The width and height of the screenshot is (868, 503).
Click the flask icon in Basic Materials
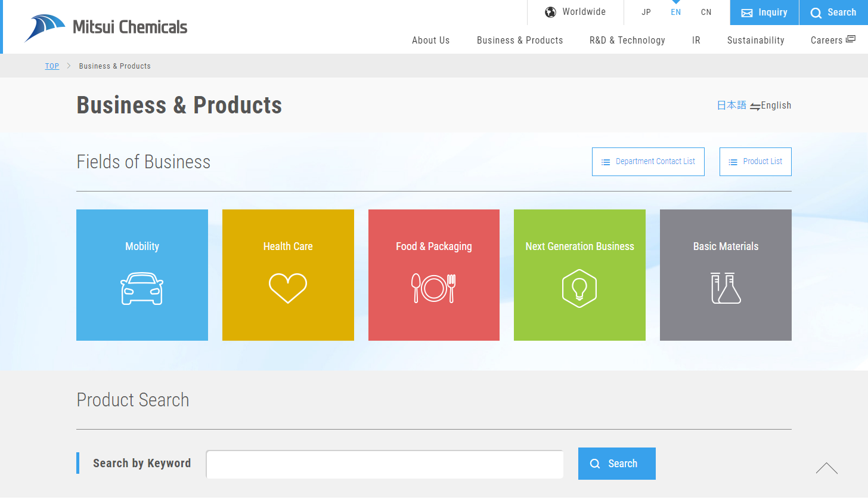[x=726, y=288]
